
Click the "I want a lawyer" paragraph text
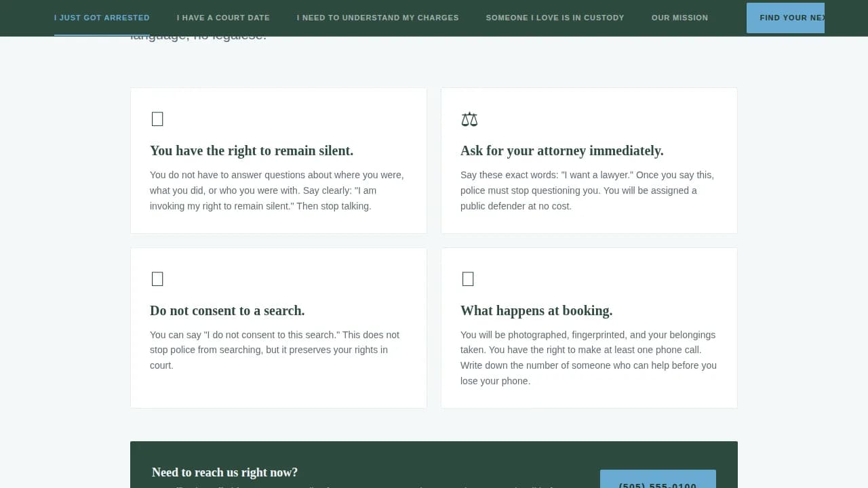click(x=587, y=190)
